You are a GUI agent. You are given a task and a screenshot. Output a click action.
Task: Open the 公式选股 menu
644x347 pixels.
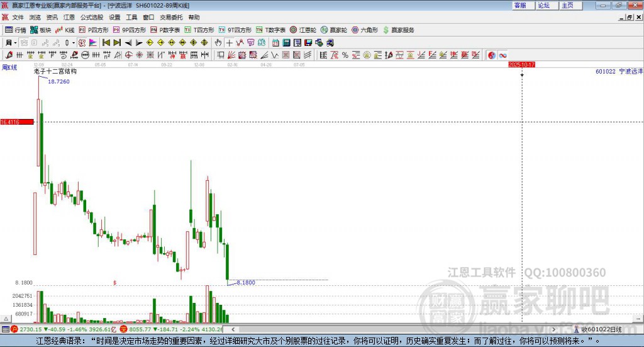(92, 17)
